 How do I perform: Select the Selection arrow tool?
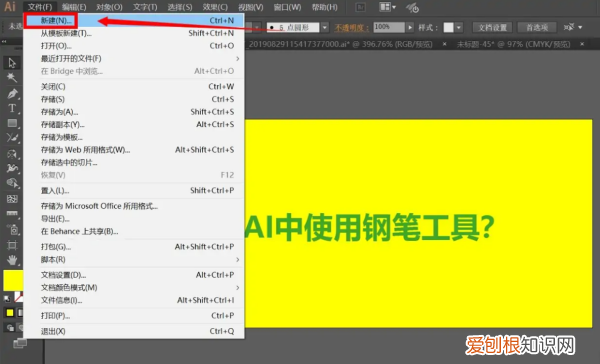click(x=12, y=62)
